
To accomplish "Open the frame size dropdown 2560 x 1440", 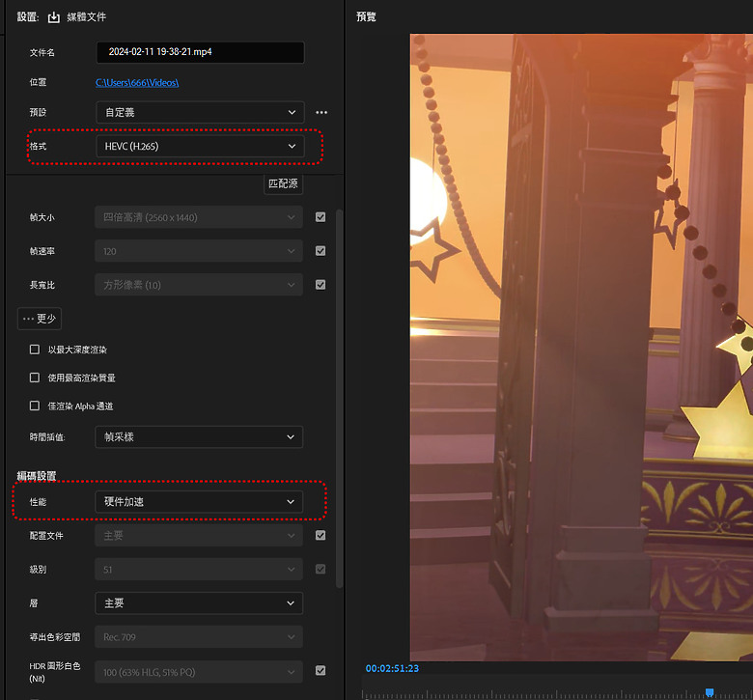I will (199, 217).
